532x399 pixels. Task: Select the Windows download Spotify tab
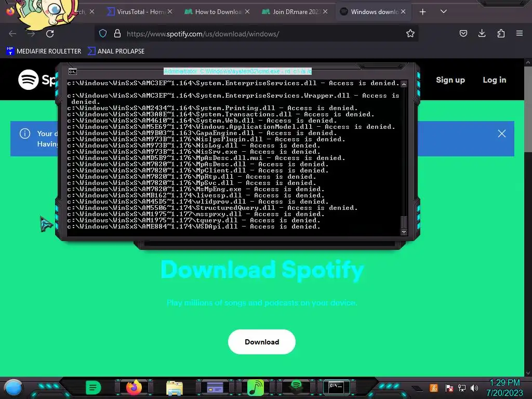click(x=373, y=12)
